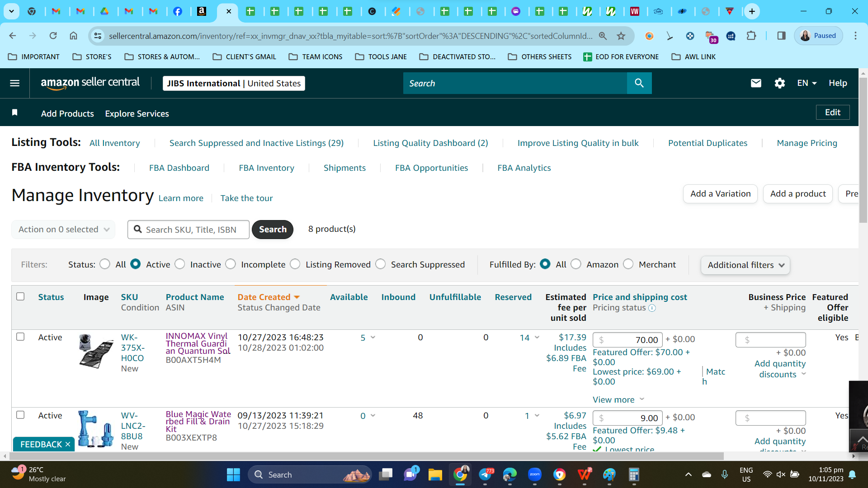Toggle the browser side panel icon
This screenshot has width=868, height=488.
pos(781,36)
